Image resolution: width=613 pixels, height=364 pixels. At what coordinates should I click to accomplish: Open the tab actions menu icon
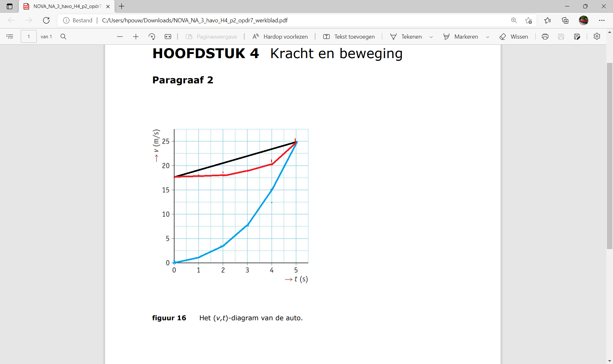10,6
